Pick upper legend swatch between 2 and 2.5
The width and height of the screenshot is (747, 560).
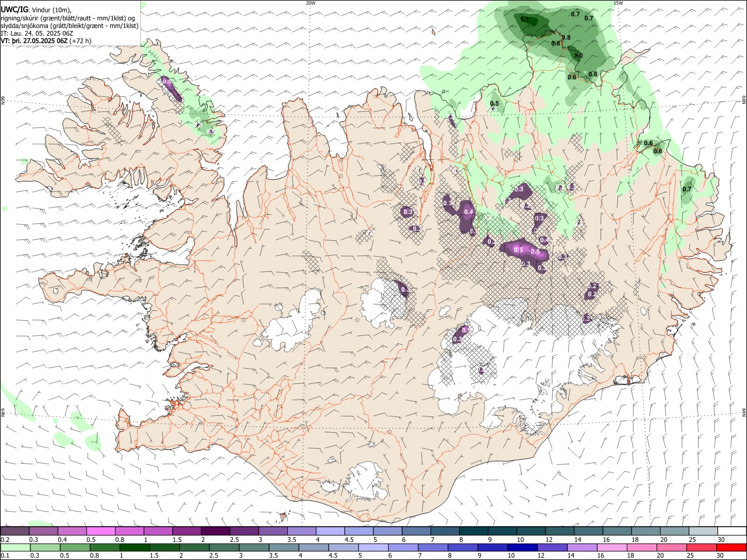point(215,531)
